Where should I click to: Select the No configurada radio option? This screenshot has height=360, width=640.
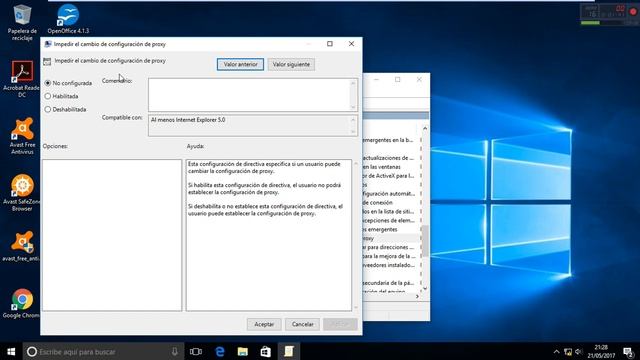click(48, 83)
